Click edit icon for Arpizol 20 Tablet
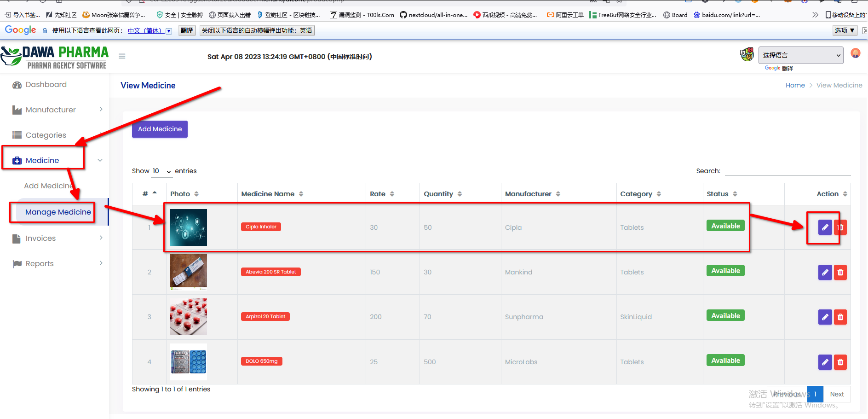 pyautogui.click(x=825, y=317)
